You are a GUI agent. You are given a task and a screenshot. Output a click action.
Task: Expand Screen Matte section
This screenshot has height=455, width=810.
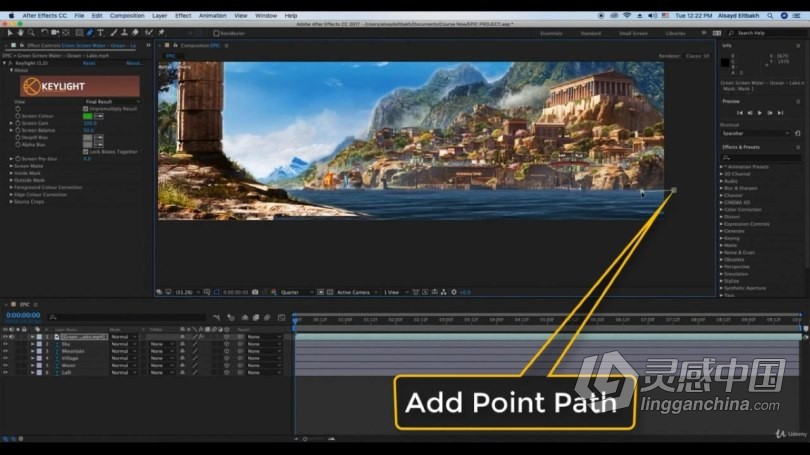tap(11, 166)
